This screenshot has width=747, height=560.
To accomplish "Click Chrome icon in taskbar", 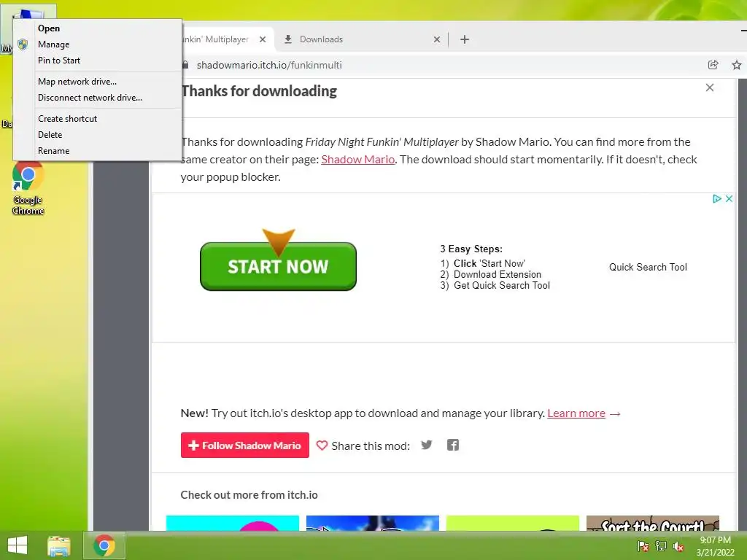I will click(104, 545).
